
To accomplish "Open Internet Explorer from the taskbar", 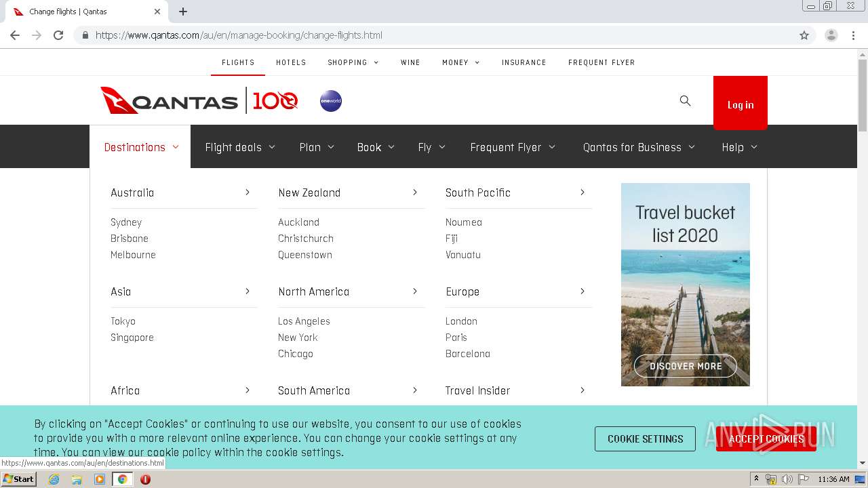I will click(54, 479).
